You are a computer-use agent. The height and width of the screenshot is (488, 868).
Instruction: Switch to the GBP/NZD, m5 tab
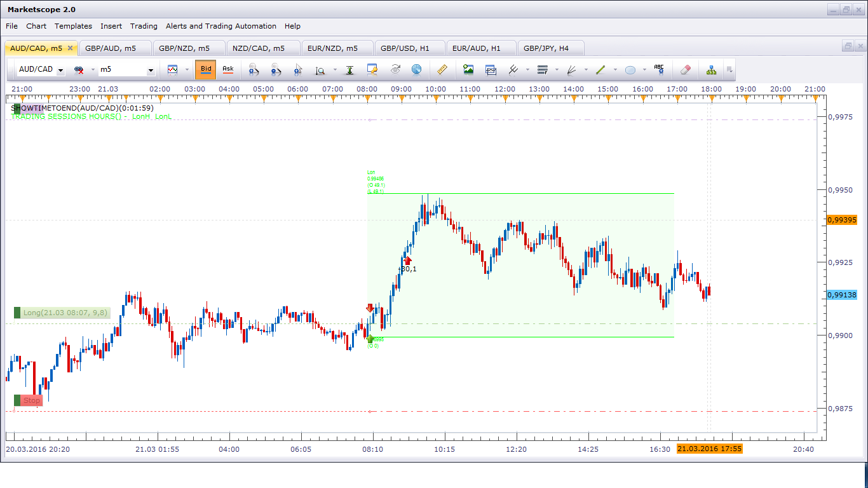(189, 48)
